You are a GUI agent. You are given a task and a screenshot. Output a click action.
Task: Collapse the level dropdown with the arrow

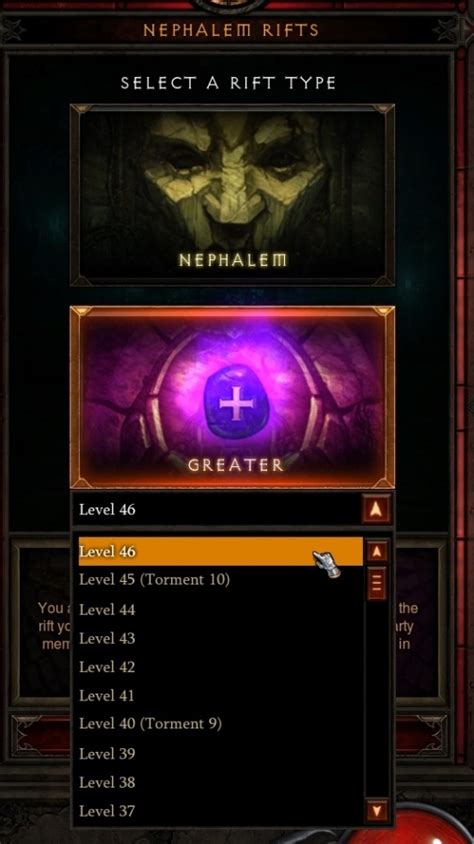pyautogui.click(x=377, y=509)
